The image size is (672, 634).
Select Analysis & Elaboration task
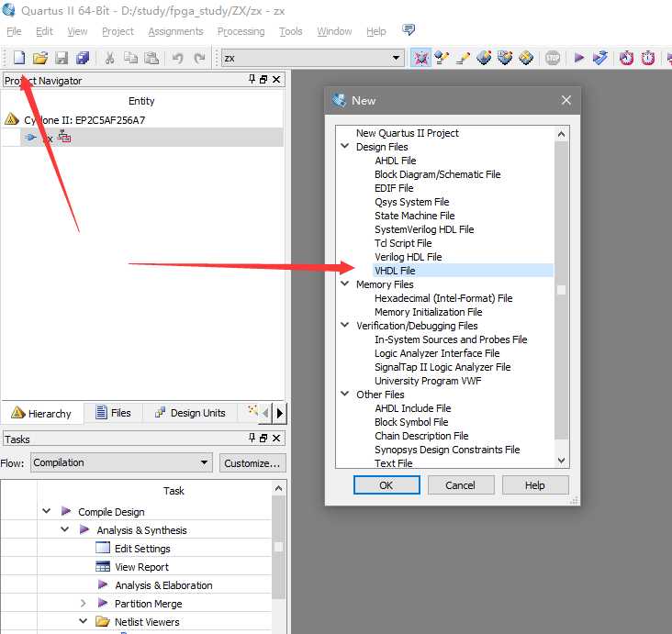[x=163, y=585]
